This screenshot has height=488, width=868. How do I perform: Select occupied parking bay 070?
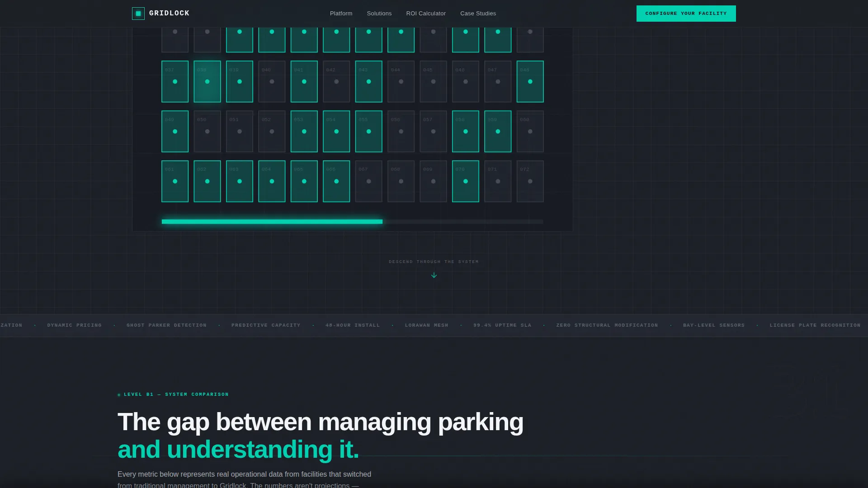pyautogui.click(x=466, y=181)
